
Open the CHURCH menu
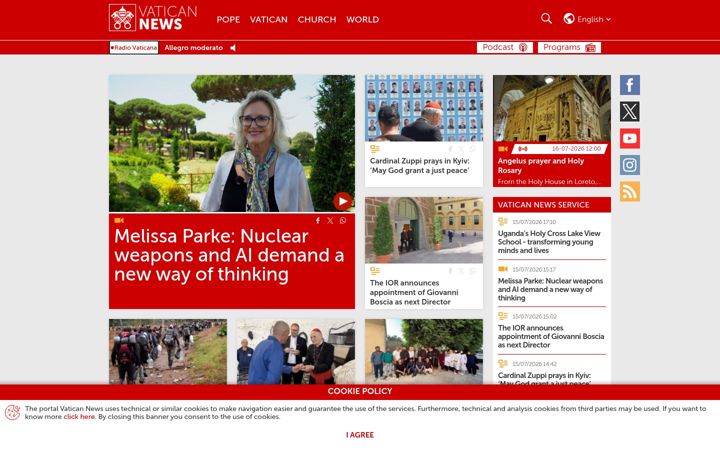[317, 19]
